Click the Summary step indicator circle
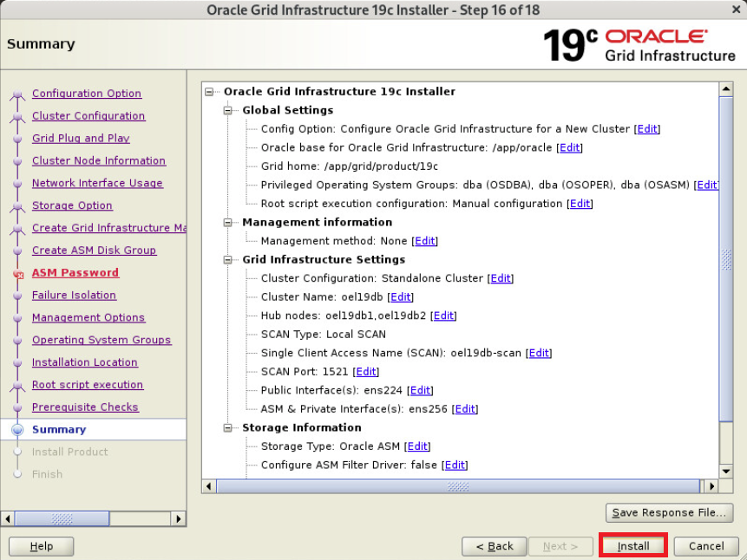The height and width of the screenshot is (560, 747). [x=17, y=429]
